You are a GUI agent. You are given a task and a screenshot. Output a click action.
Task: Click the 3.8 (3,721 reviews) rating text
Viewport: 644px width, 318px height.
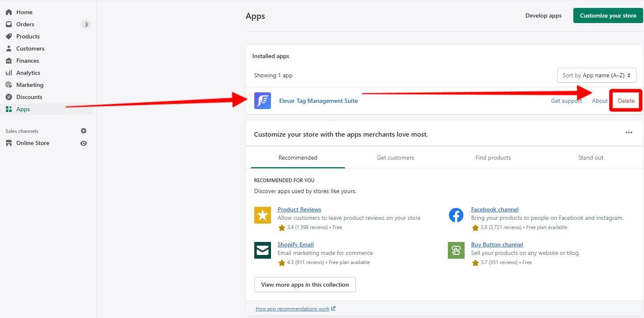pyautogui.click(x=501, y=227)
